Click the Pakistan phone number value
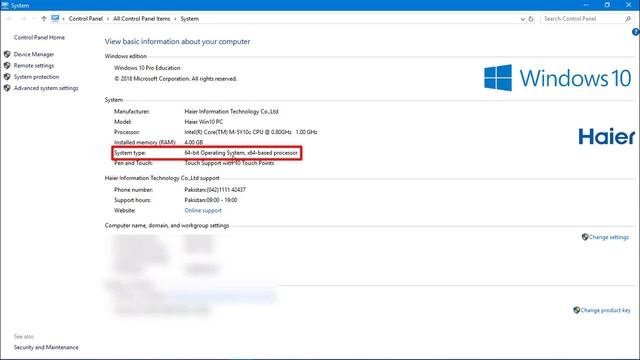Viewport: 640px width, 360px height. click(x=215, y=190)
